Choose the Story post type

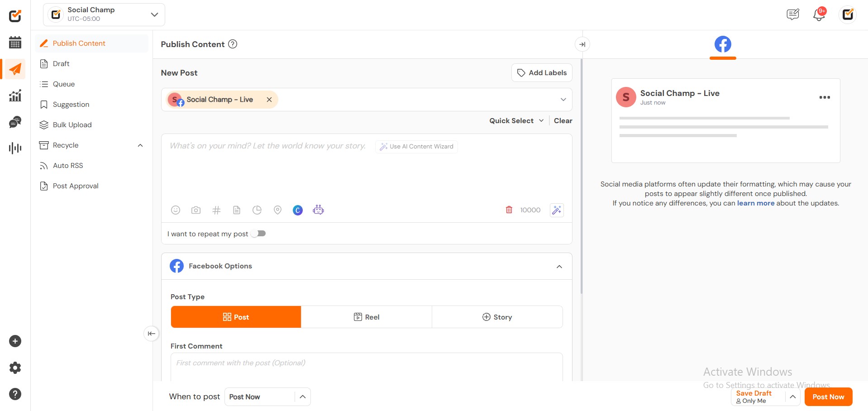click(497, 317)
